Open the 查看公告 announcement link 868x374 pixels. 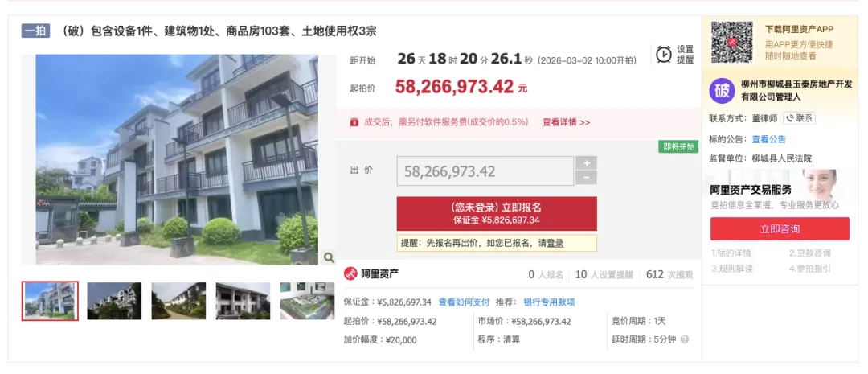tap(768, 139)
